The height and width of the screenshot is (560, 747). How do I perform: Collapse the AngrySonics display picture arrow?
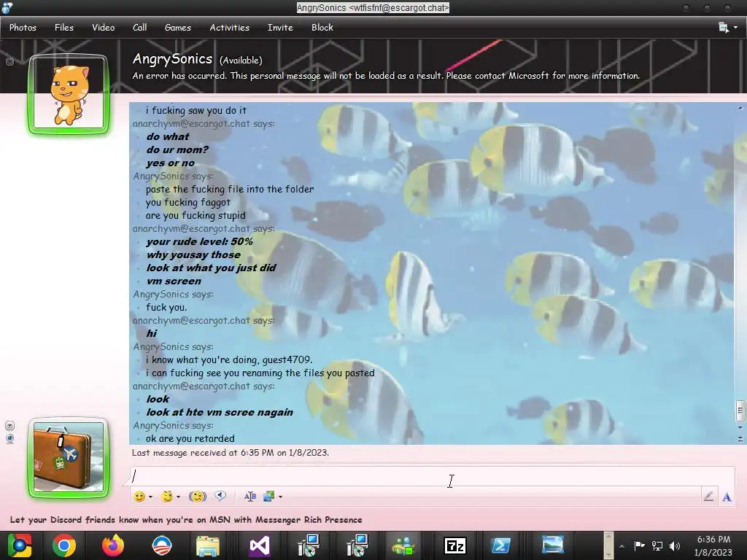click(9, 61)
